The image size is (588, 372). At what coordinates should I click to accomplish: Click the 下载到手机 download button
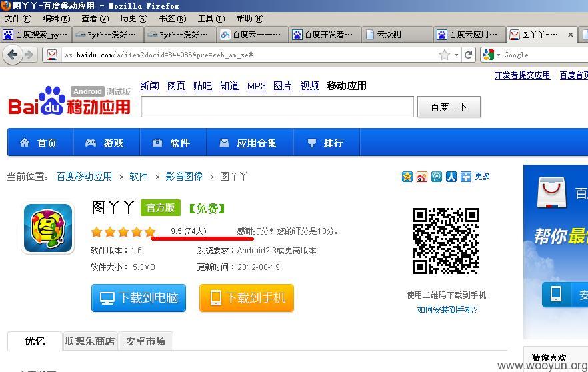pos(247,298)
